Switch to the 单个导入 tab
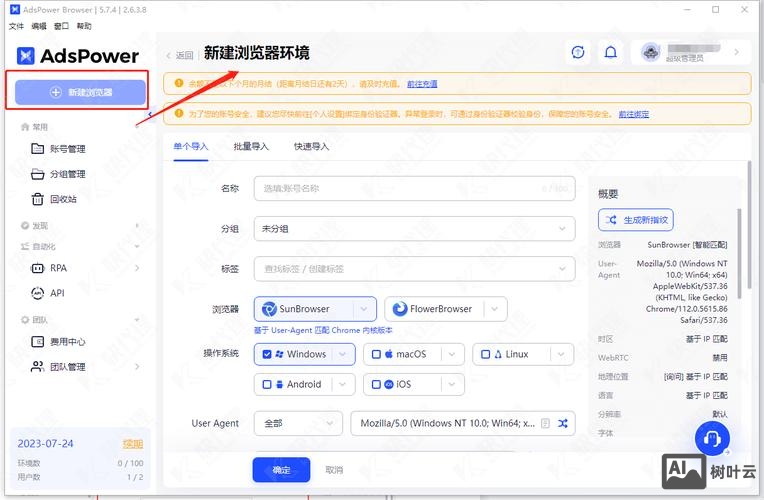This screenshot has width=764, height=500. coord(191,146)
